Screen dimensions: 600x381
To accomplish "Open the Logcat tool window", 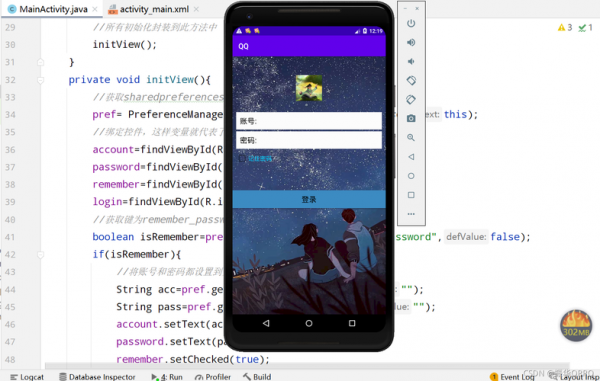I will 27,377.
